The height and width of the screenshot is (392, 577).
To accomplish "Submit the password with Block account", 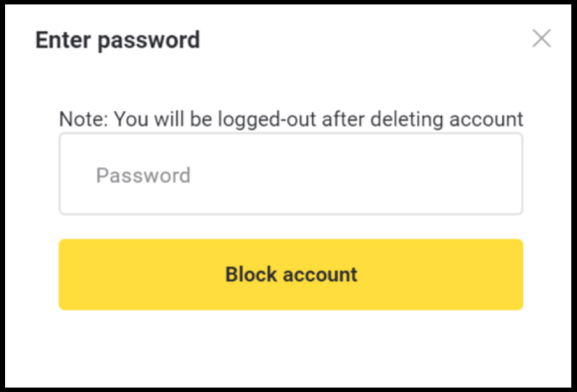I will pos(290,274).
